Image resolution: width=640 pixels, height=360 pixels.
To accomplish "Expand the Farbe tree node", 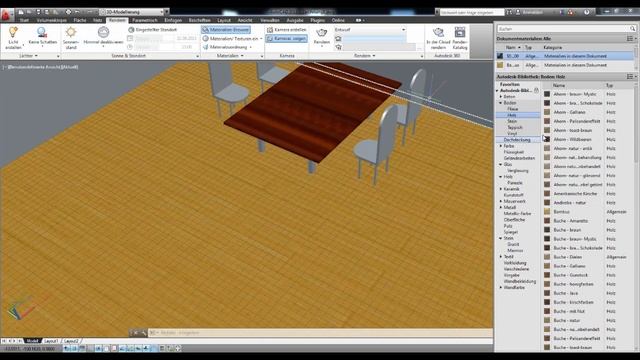I will pyautogui.click(x=501, y=146).
